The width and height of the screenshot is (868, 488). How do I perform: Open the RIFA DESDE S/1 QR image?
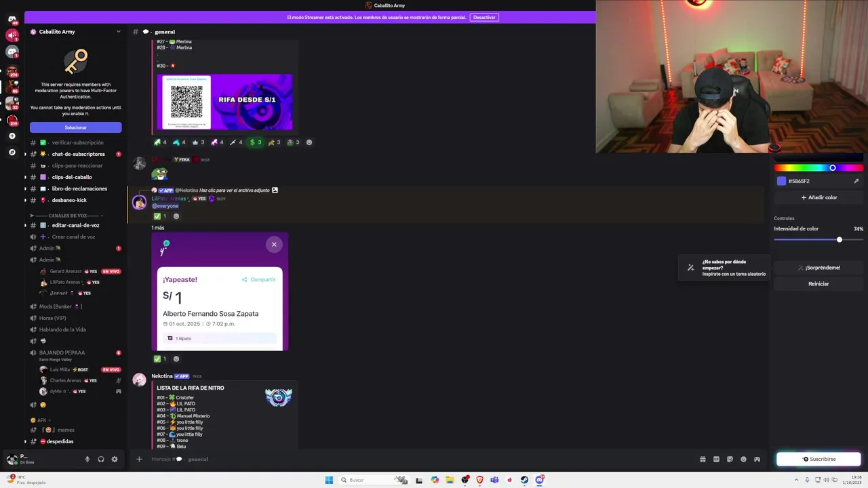pos(224,102)
